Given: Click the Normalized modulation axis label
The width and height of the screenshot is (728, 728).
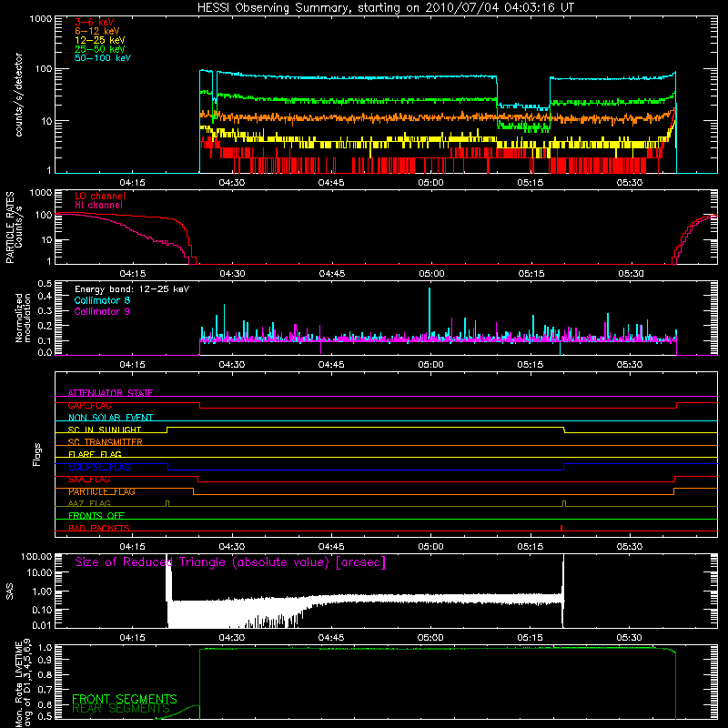Looking at the screenshot, I should pos(23,318).
